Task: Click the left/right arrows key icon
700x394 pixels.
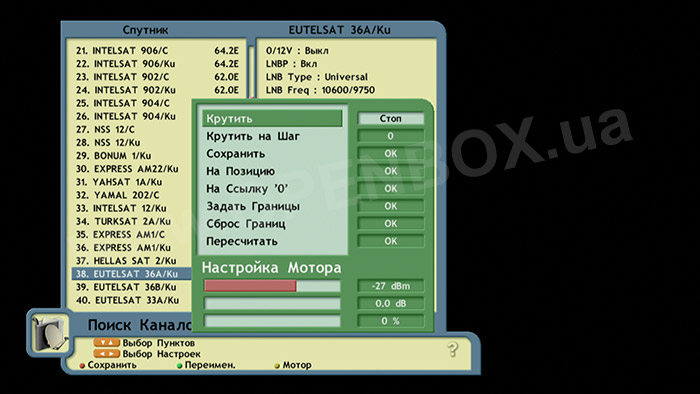Action: coord(107,354)
